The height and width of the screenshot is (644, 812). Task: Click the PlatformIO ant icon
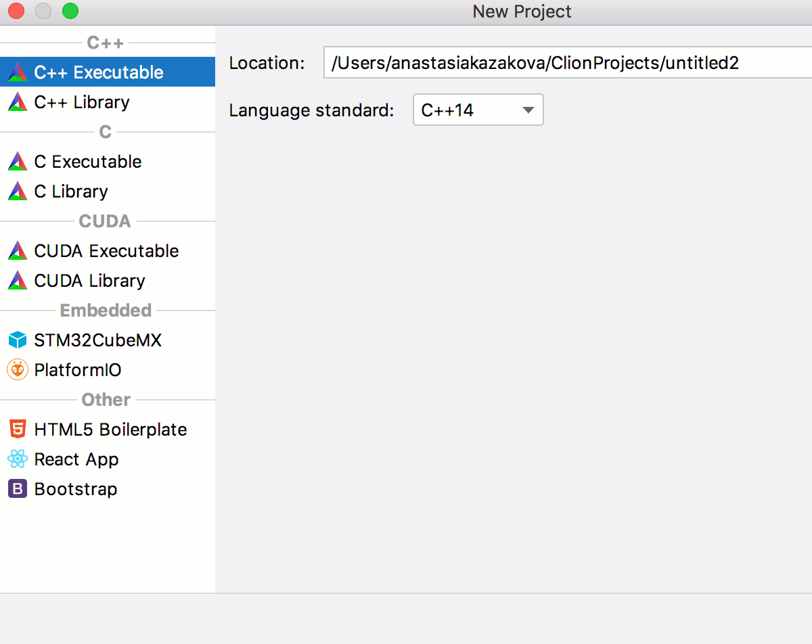(x=18, y=369)
